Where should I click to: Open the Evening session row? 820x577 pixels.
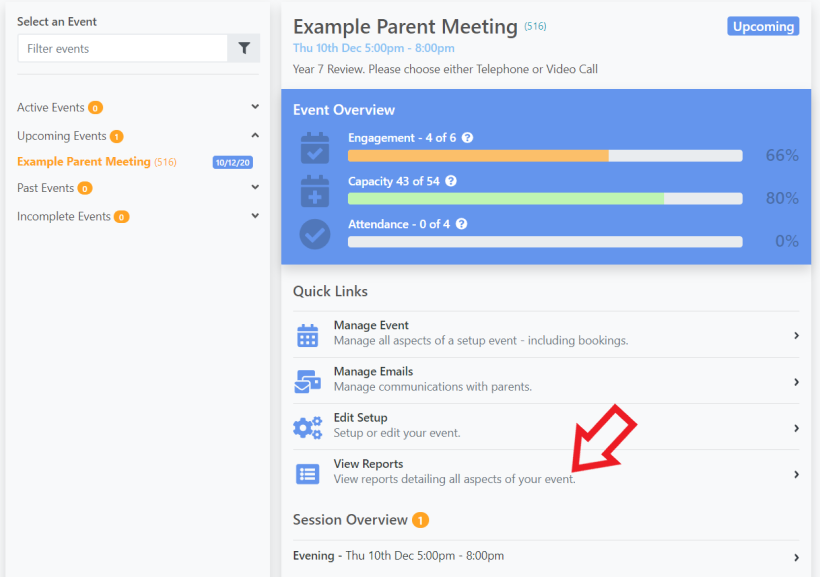546,556
